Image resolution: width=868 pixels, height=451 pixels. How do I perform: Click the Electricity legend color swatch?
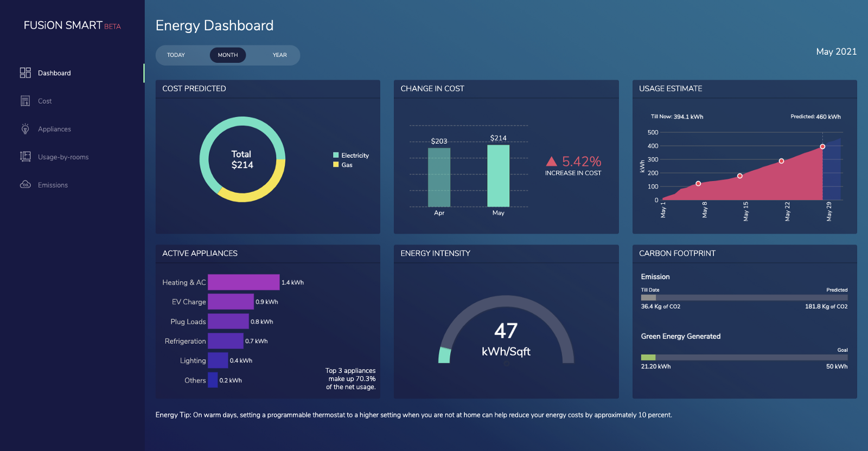click(x=336, y=156)
